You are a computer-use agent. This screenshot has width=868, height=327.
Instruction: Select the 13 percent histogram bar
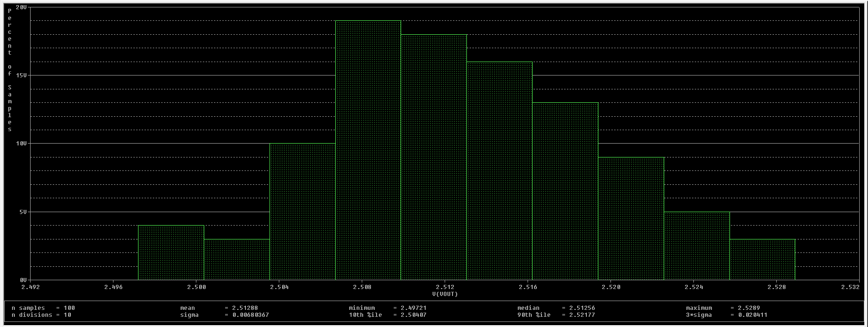tap(565, 191)
